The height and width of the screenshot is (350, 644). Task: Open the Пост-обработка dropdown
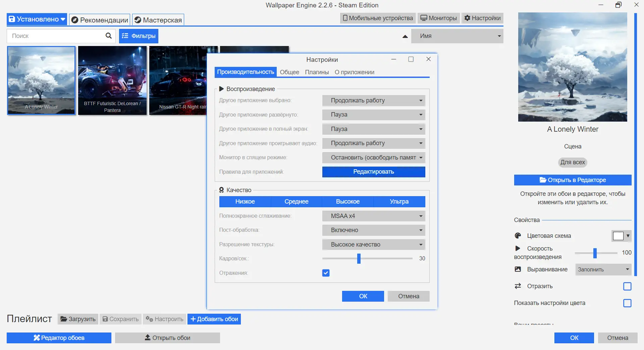[x=374, y=230]
